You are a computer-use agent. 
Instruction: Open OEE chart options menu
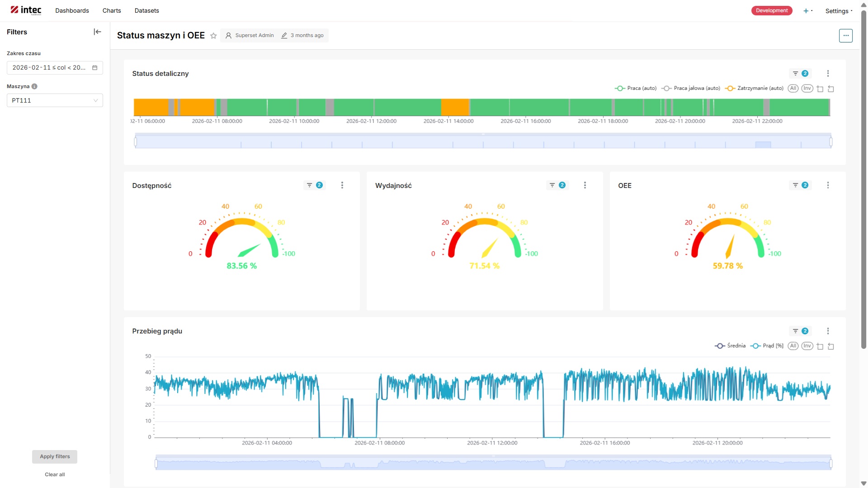click(x=828, y=185)
